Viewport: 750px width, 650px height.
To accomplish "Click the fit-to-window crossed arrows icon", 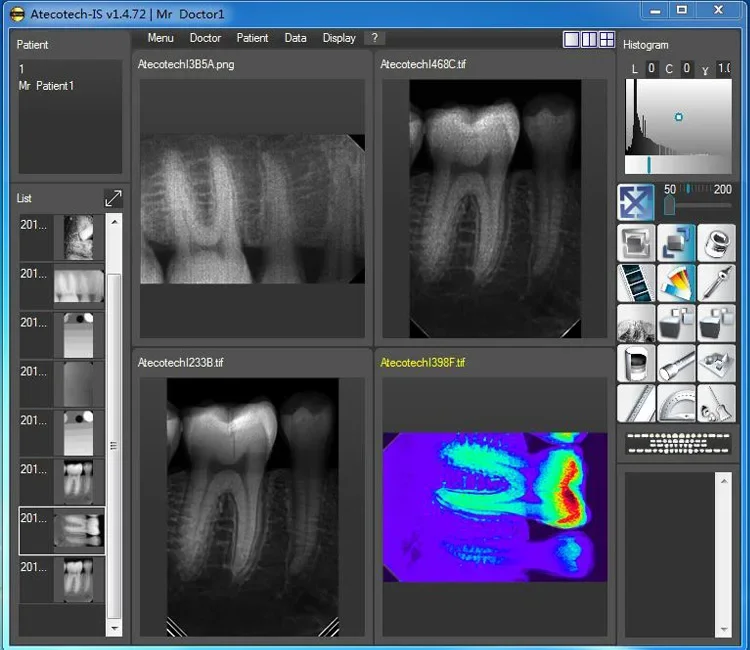I will click(637, 201).
